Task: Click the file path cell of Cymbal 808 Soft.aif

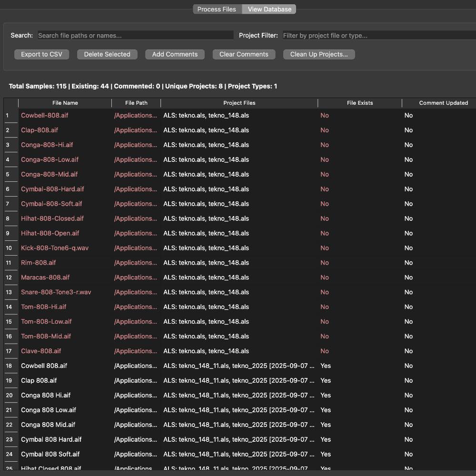Action: (136, 454)
